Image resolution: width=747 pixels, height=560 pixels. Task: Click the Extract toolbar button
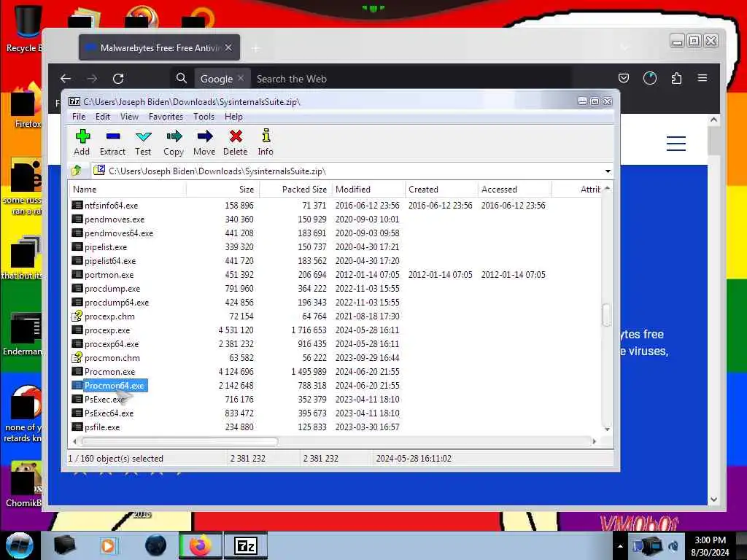coord(112,142)
